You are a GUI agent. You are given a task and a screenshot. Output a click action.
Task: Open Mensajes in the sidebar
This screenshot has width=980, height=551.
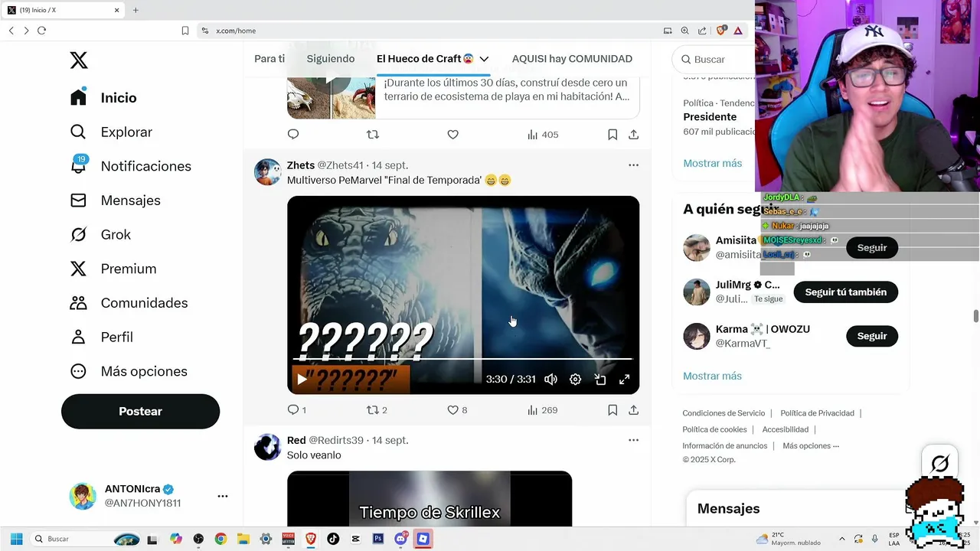click(x=115, y=201)
